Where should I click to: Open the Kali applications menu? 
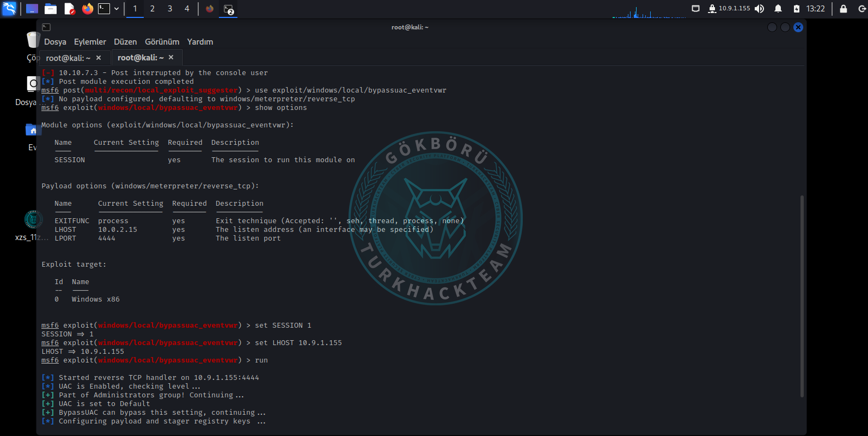(x=9, y=9)
